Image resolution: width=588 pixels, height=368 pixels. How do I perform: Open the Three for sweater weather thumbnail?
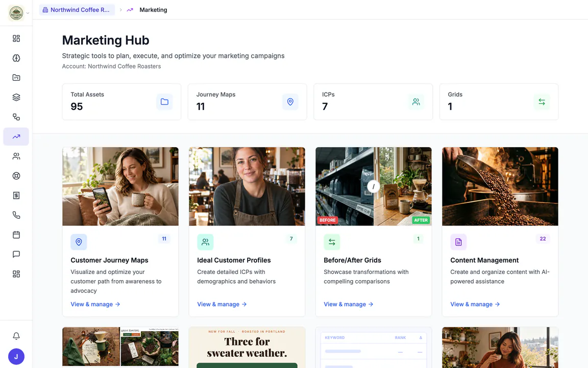pyautogui.click(x=247, y=348)
